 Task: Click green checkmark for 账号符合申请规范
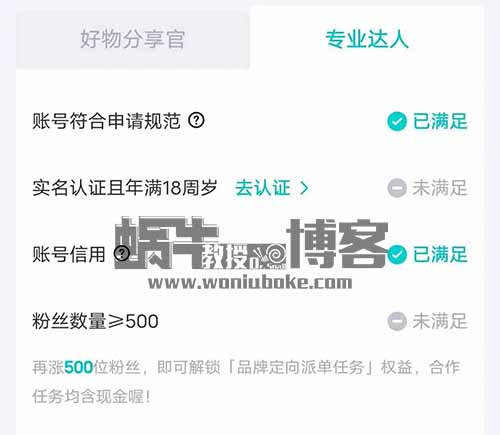[397, 121]
